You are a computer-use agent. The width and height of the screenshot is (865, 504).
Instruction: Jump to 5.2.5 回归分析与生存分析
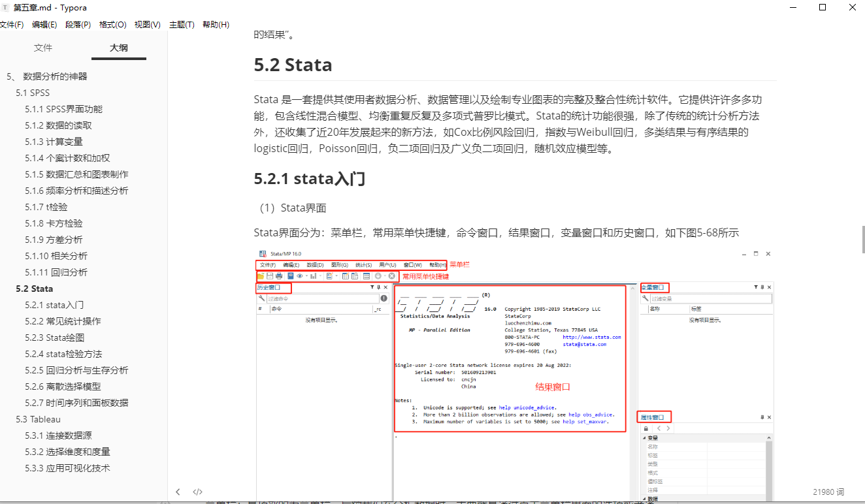tap(77, 370)
